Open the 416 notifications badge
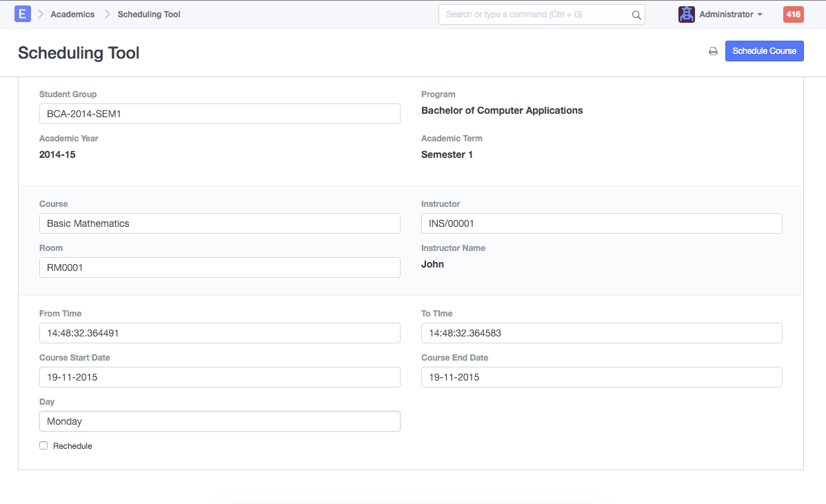The image size is (826, 504). pyautogui.click(x=793, y=14)
